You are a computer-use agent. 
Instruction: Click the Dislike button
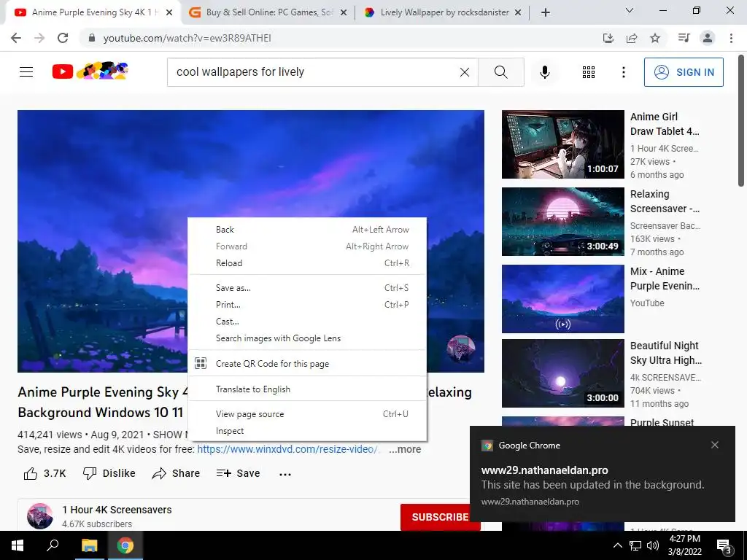click(x=109, y=473)
